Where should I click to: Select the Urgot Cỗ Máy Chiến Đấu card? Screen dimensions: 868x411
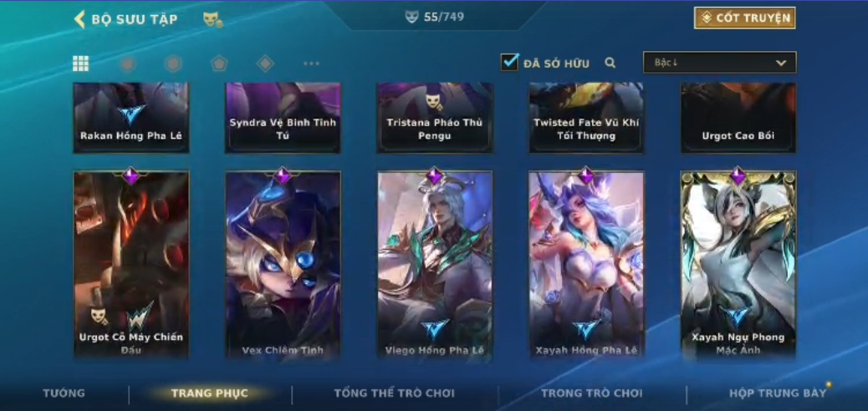point(131,265)
